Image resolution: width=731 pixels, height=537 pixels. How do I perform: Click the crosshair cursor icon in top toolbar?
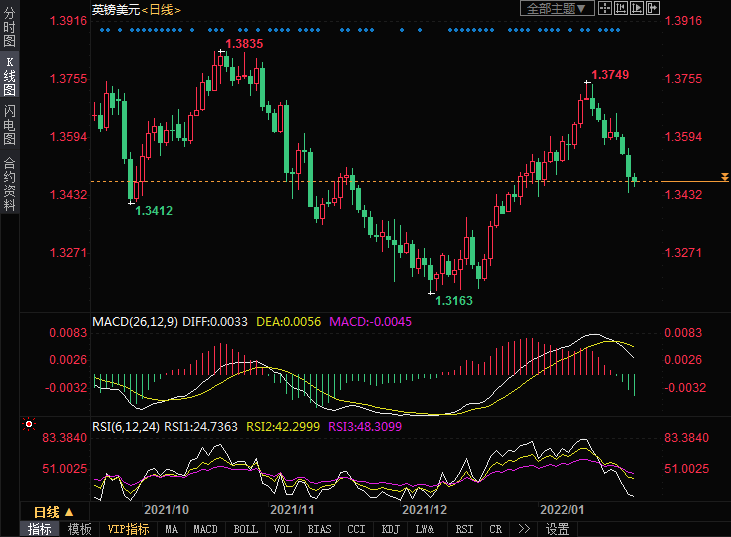tap(605, 8)
